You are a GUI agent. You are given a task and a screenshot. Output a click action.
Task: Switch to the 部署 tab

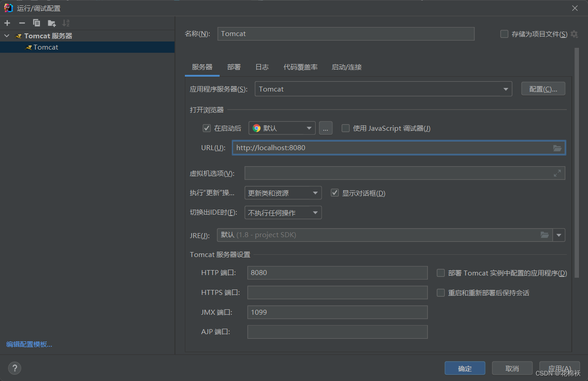234,67
